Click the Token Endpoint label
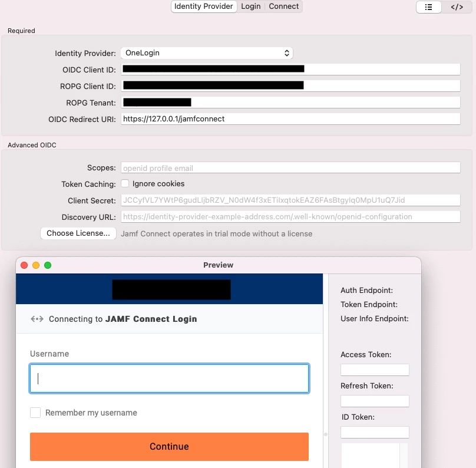The height and width of the screenshot is (468, 476). pyautogui.click(x=369, y=304)
